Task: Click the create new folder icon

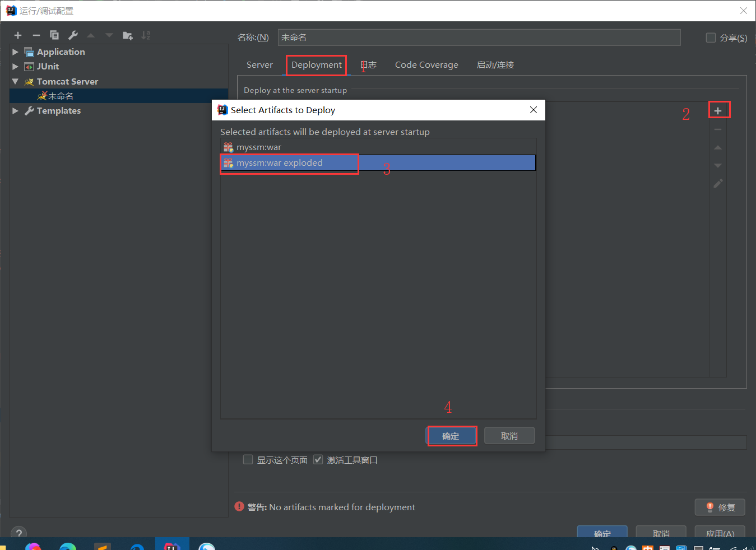Action: click(x=127, y=35)
